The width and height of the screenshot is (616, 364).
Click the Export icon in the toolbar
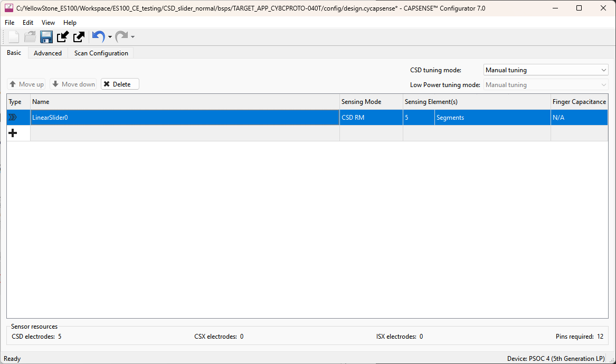click(x=79, y=37)
